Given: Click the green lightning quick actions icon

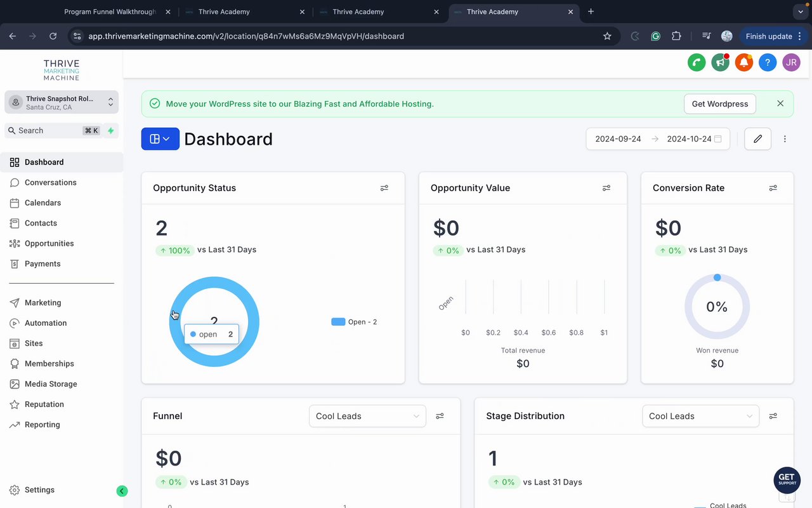Looking at the screenshot, I should pyautogui.click(x=111, y=131).
